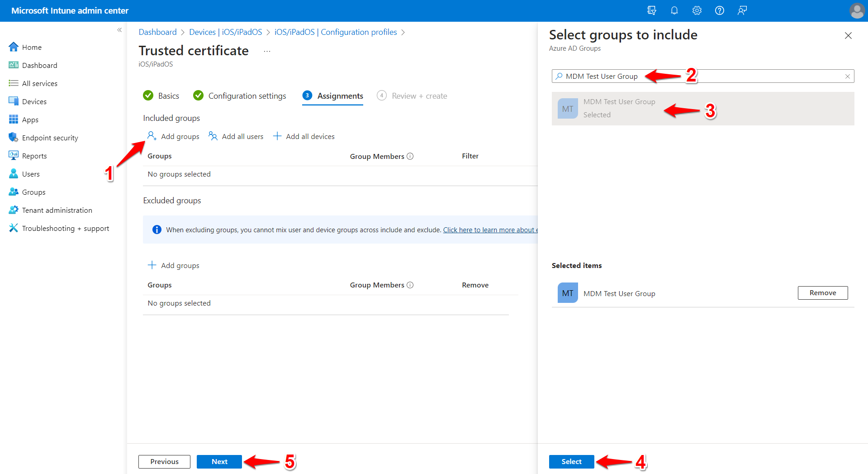The width and height of the screenshot is (868, 474).
Task: Go to Review + create step
Action: click(x=412, y=96)
